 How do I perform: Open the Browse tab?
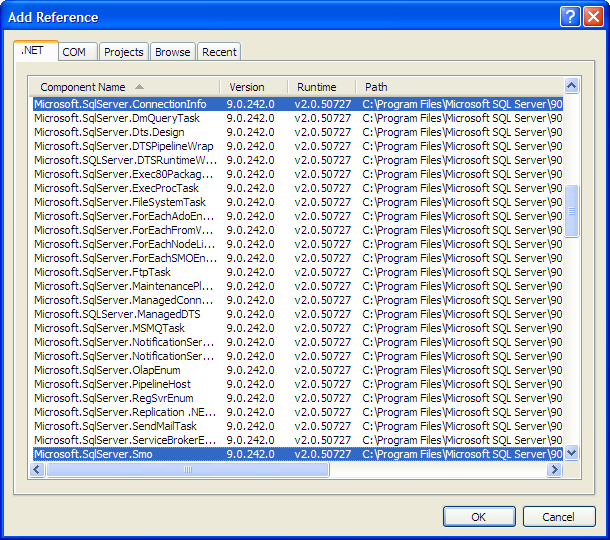[173, 52]
